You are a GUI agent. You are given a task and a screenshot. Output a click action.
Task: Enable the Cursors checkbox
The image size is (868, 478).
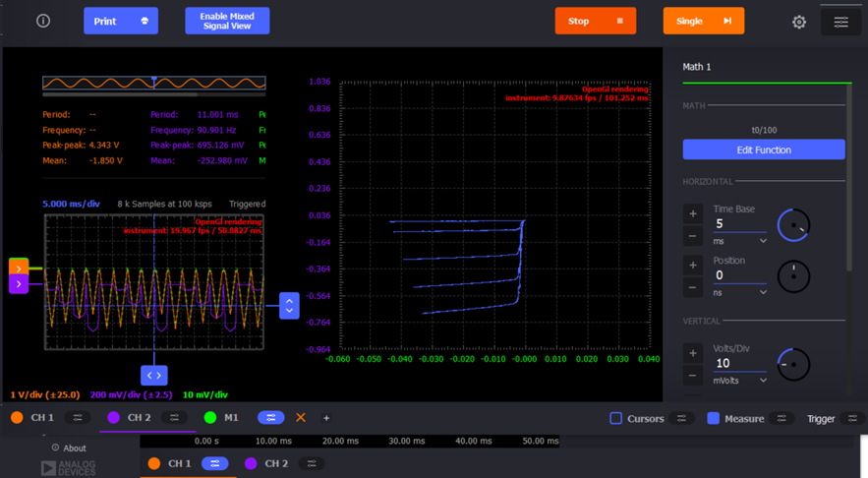pyautogui.click(x=616, y=418)
